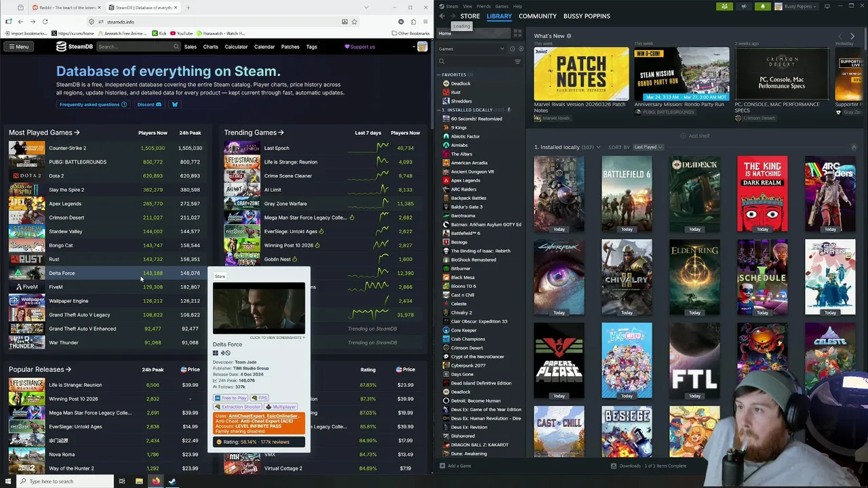Show next What's New items arrow
868x488 pixels.
[x=852, y=36]
